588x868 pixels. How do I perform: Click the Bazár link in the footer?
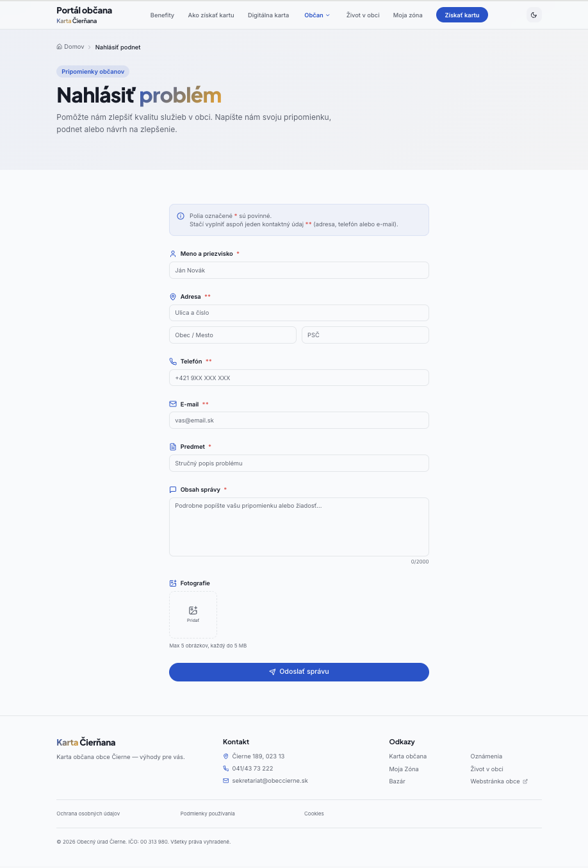[x=397, y=781]
